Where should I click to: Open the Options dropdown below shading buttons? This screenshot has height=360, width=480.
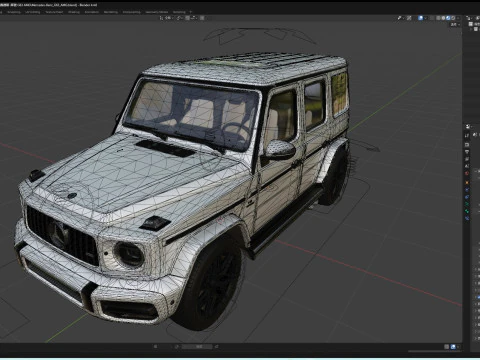[455, 24]
